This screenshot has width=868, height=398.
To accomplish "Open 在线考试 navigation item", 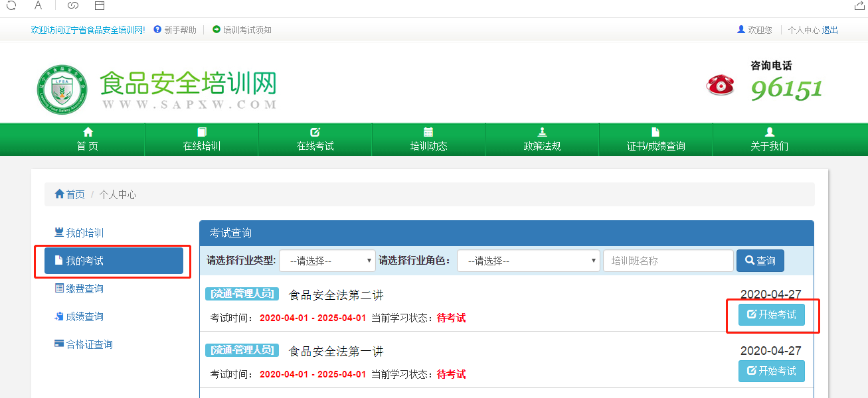I will pyautogui.click(x=315, y=140).
